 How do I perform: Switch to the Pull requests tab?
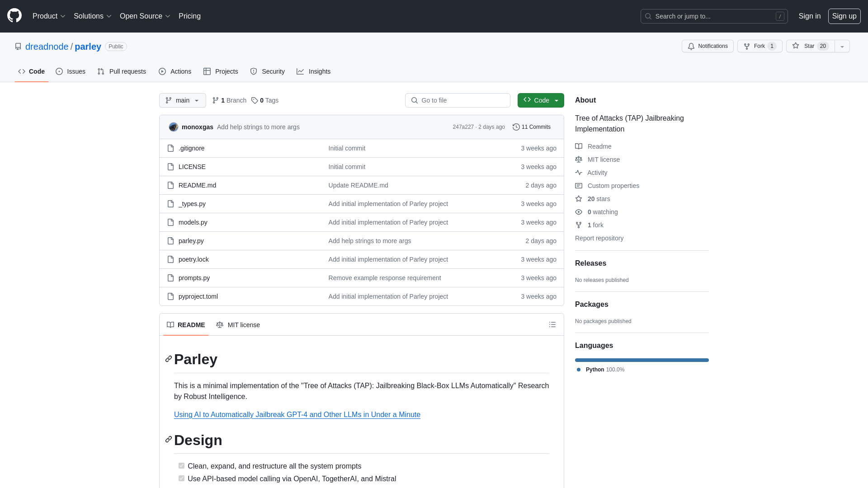(x=122, y=71)
